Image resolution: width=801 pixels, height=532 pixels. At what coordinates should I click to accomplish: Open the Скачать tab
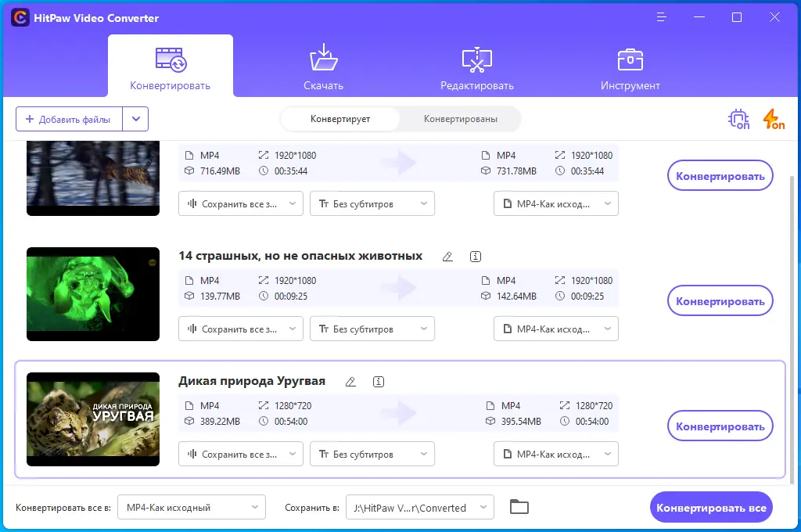coord(323,66)
